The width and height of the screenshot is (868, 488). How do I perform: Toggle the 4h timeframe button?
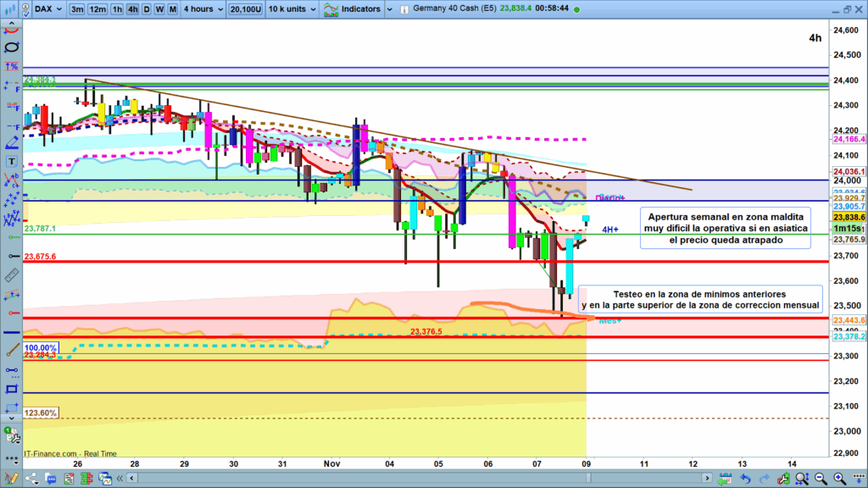(131, 9)
